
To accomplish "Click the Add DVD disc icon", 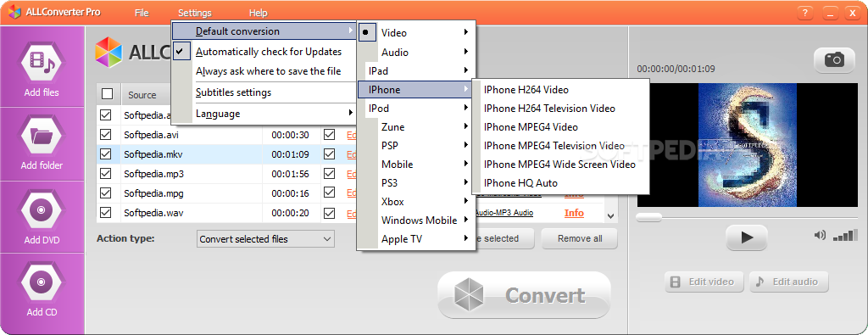I will click(42, 209).
